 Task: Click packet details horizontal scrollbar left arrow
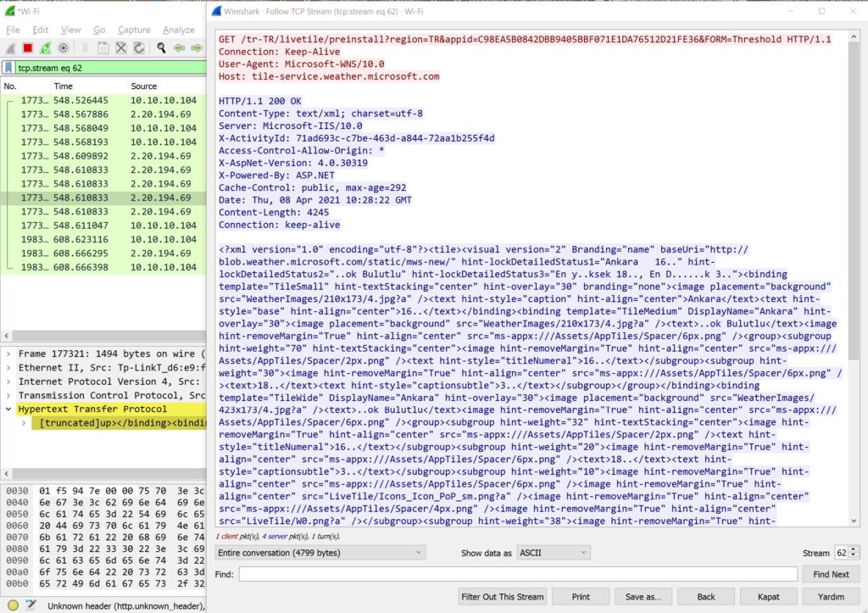[x=6, y=473]
